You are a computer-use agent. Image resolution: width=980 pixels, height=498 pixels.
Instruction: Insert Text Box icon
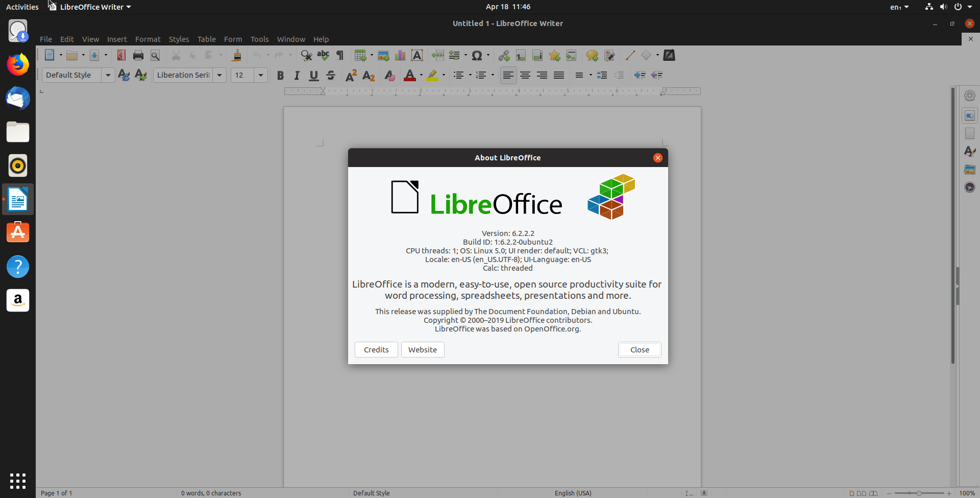(x=417, y=55)
